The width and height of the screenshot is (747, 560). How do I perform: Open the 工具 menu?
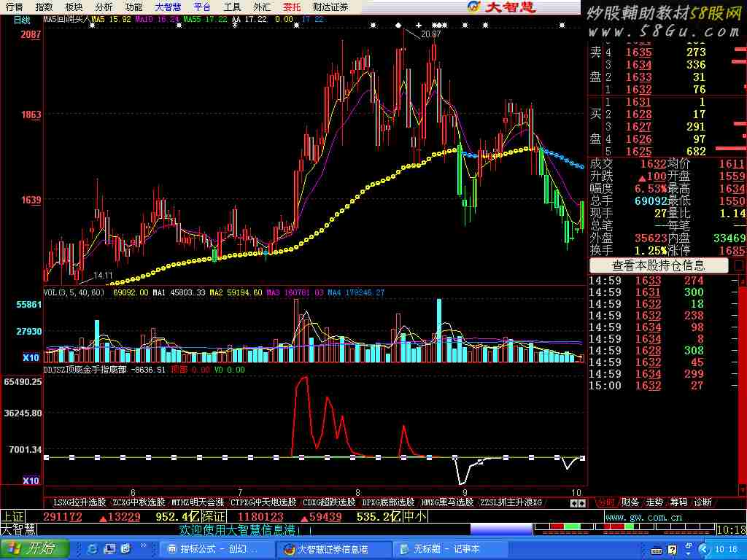click(x=232, y=7)
